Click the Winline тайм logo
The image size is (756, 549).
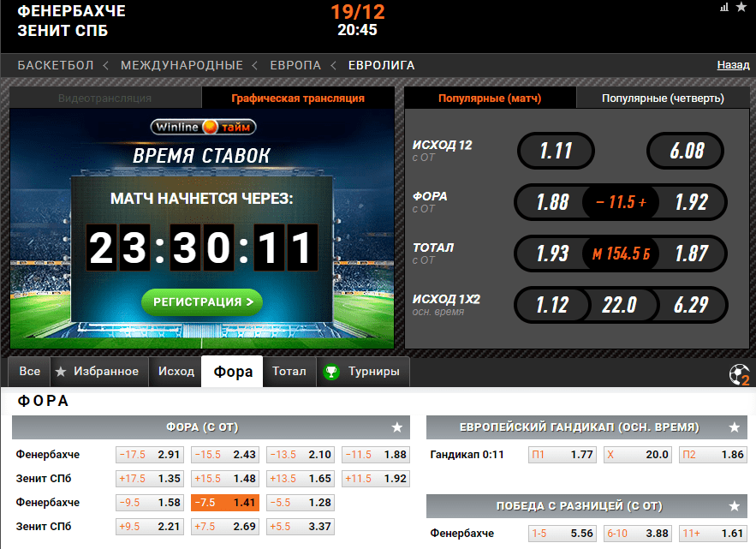[203, 127]
